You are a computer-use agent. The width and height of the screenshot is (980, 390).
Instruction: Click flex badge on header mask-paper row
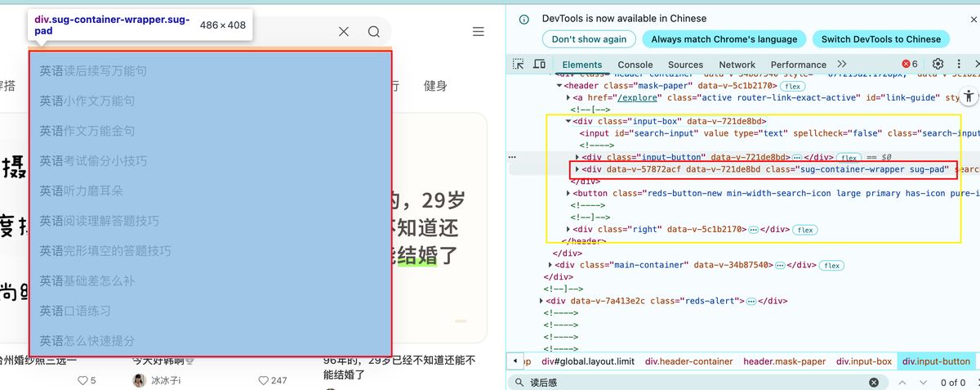792,86
